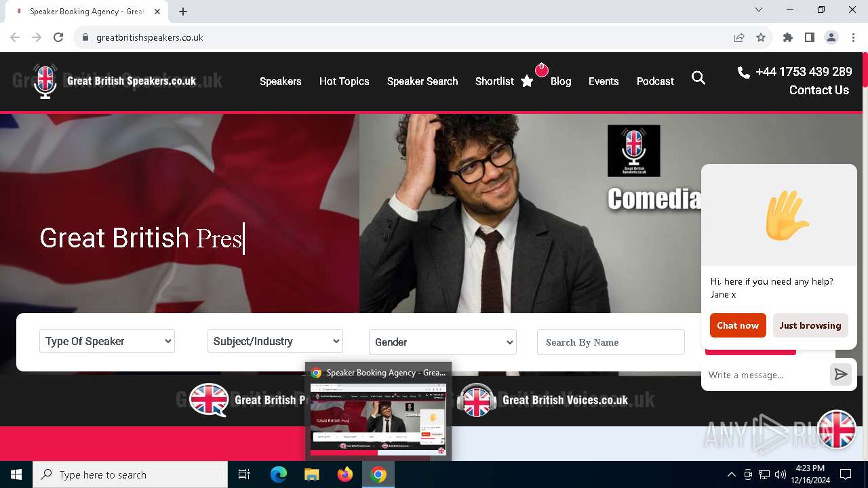Click the Windows search box
868x488 pixels.
coord(130,474)
